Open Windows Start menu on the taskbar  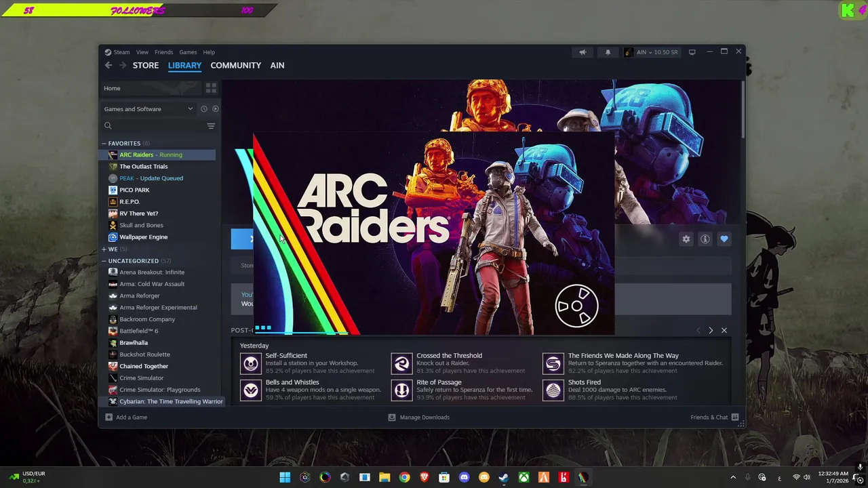[285, 477]
